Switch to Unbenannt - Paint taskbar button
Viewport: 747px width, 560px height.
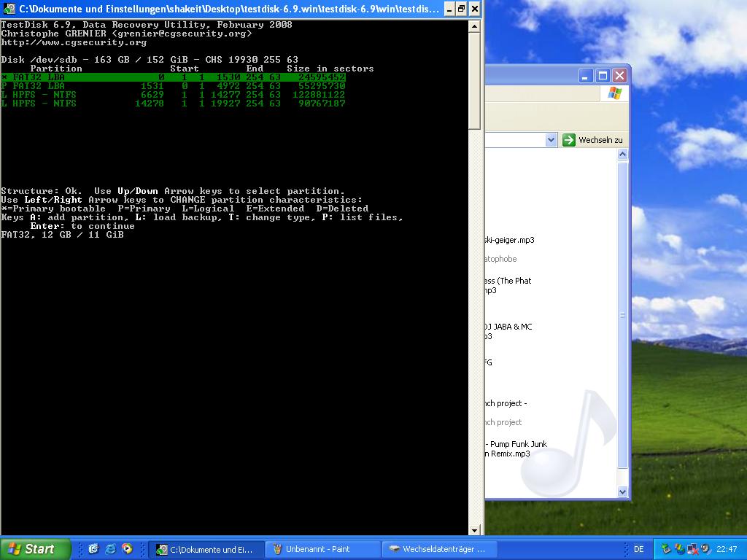click(322, 550)
